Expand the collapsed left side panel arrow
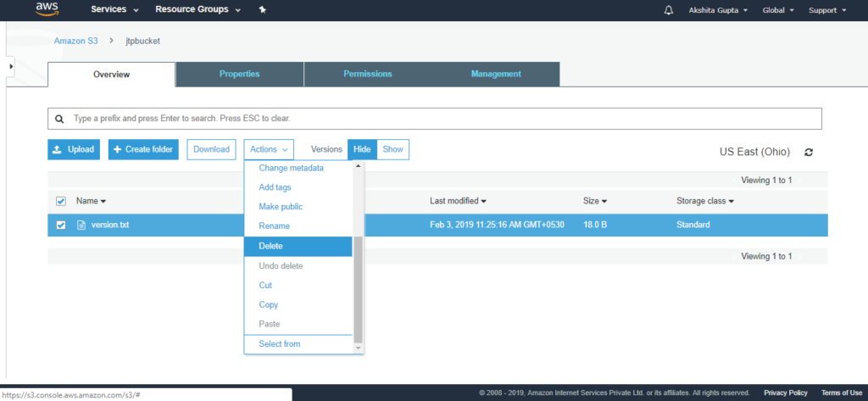Image resolution: width=868 pixels, height=401 pixels. point(10,66)
